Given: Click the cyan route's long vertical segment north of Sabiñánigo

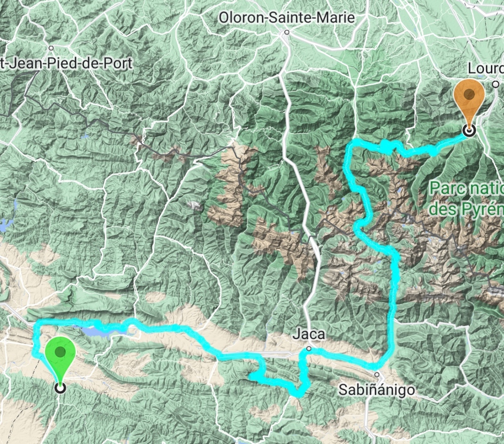Looking at the screenshot, I should pyautogui.click(x=393, y=308).
